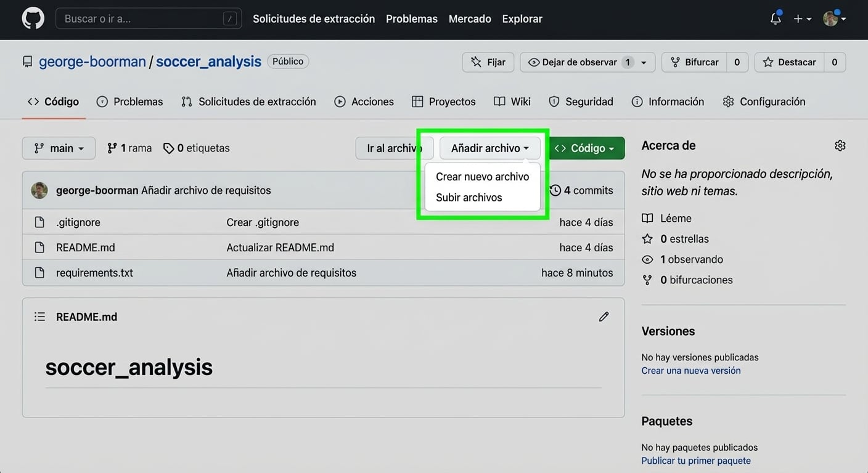Screen dimensions: 868x473
Task: Open the requirements.txt file
Action: 94,273
